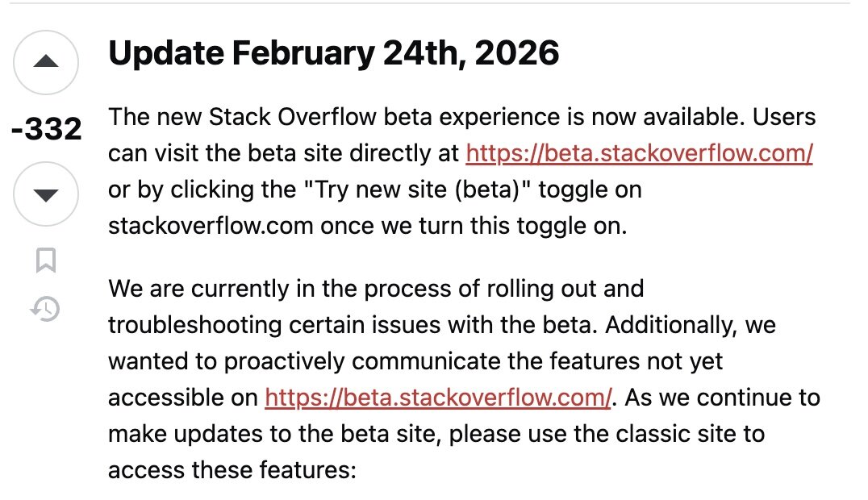Click the phrase "once we turn this toggle on"
Image resolution: width=868 pixels, height=500 pixels.
coord(473,226)
